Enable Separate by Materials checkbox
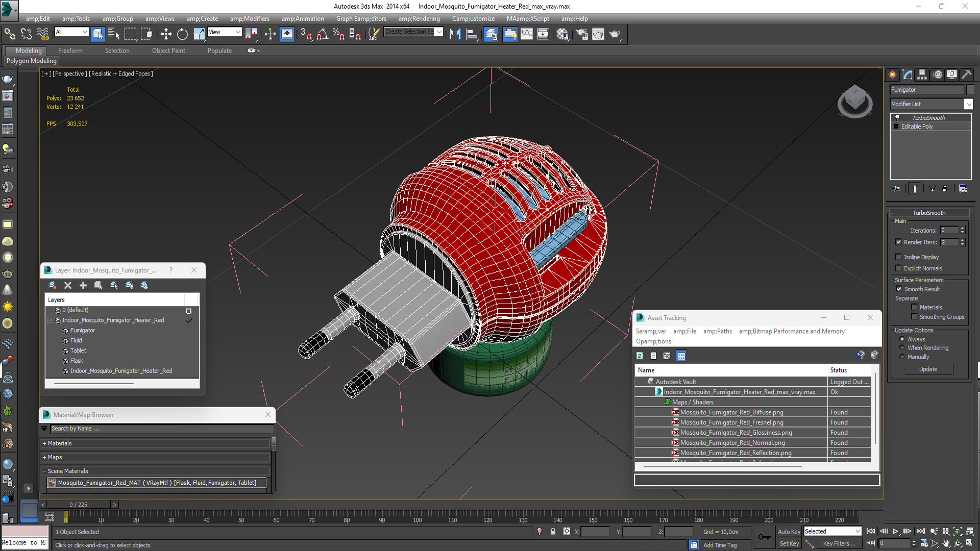980x551 pixels. point(914,307)
